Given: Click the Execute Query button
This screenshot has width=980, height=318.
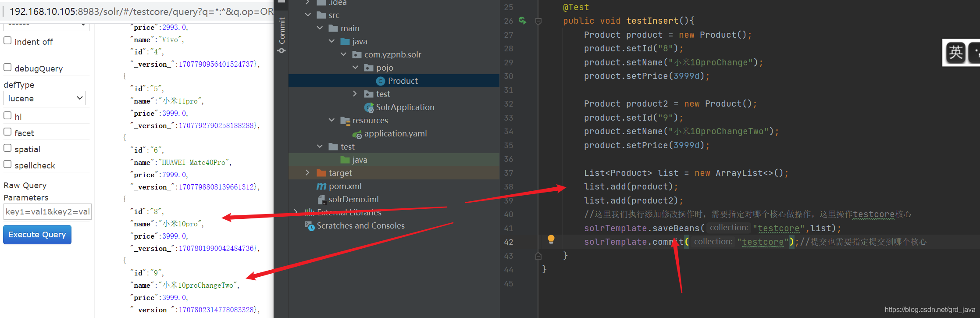Looking at the screenshot, I should [x=37, y=235].
